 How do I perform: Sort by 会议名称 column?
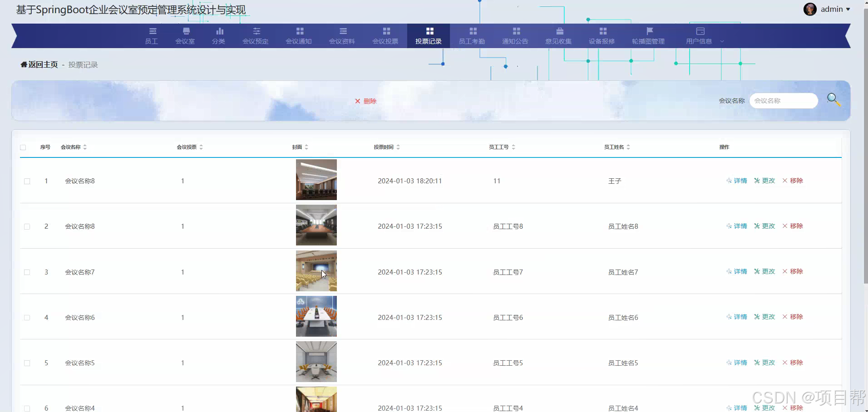coord(85,147)
